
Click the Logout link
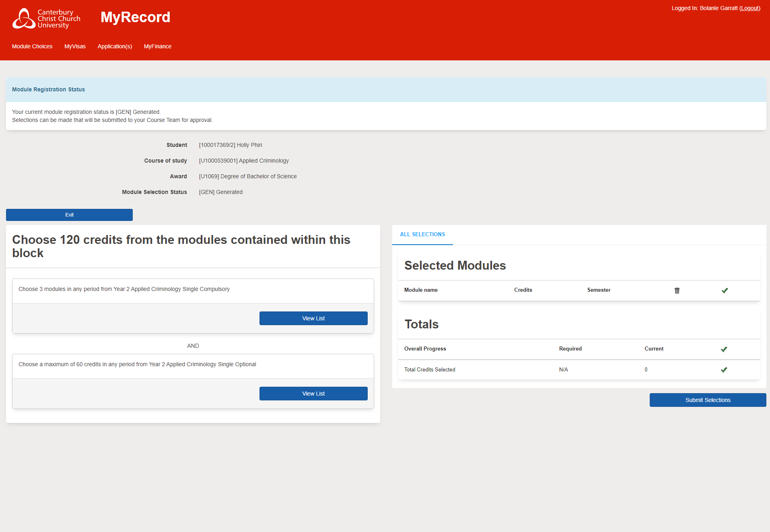click(750, 8)
